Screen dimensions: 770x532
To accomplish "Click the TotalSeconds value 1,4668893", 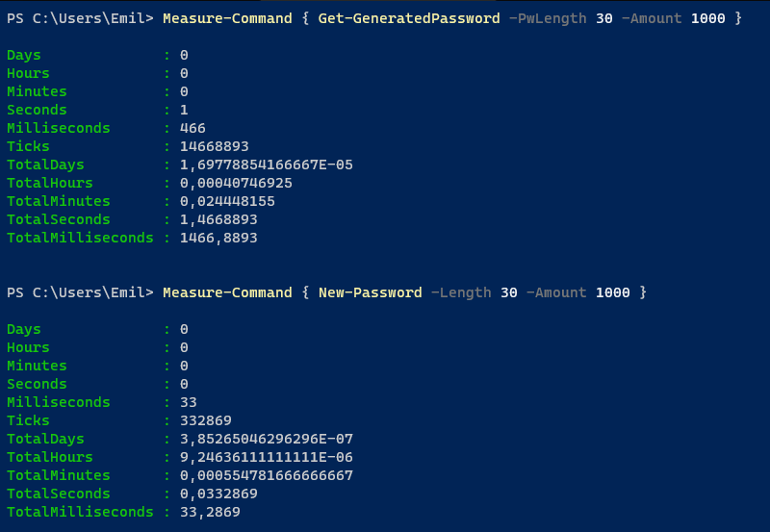I will click(x=218, y=219).
